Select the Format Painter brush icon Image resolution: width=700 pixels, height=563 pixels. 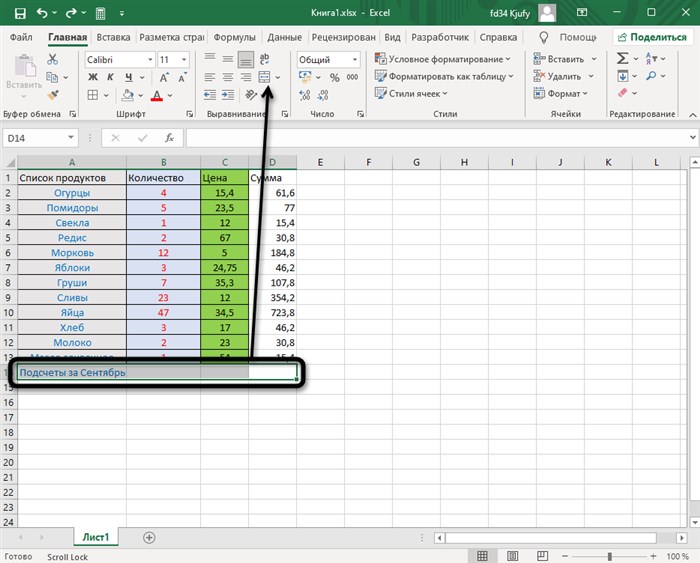pyautogui.click(x=53, y=95)
